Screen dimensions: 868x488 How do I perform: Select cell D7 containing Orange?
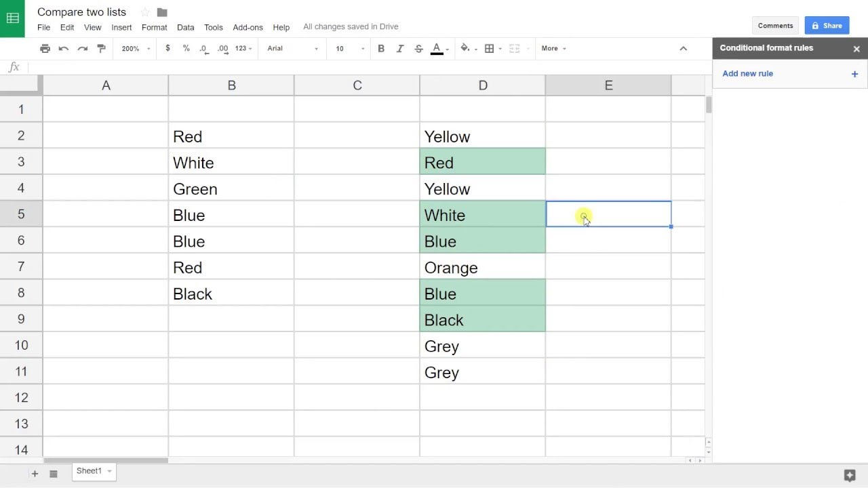482,267
